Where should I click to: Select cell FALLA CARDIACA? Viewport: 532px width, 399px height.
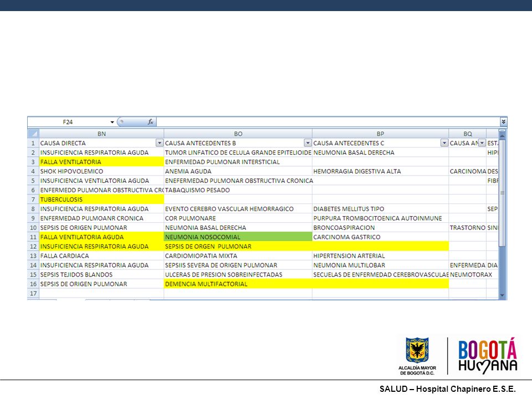[101, 256]
